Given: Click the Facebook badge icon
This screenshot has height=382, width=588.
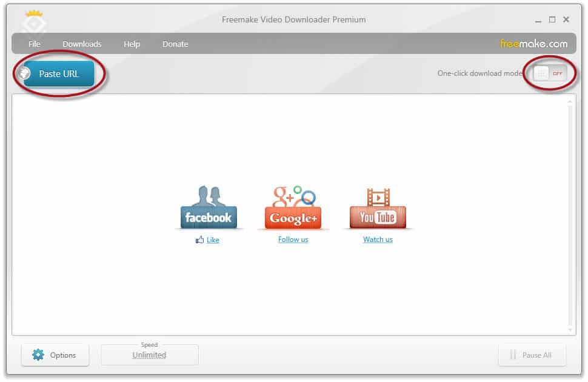Looking at the screenshot, I should pos(209,207).
